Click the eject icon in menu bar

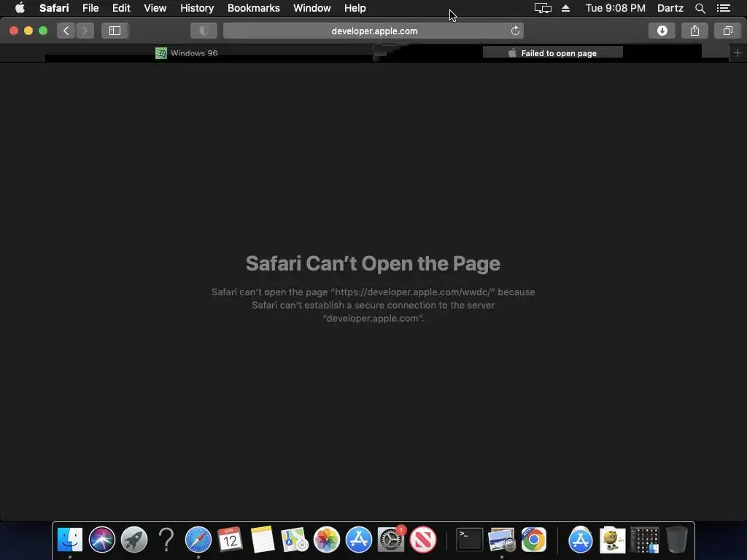[x=565, y=8]
